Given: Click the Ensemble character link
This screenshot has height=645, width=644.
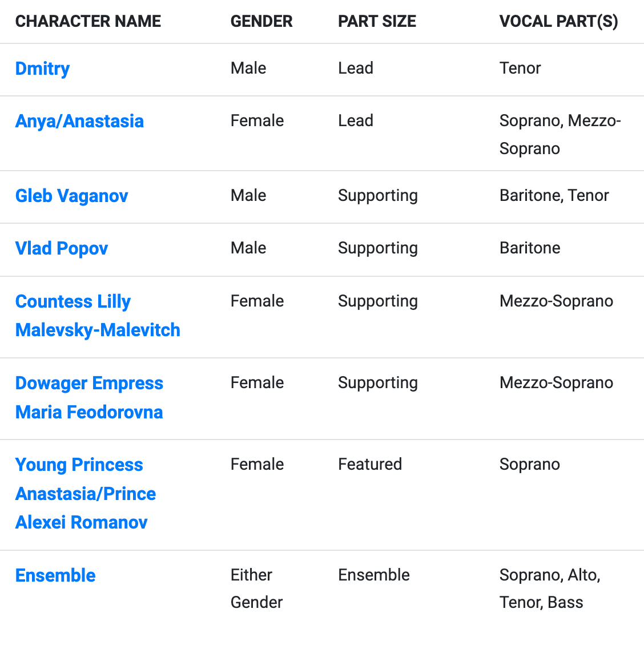Looking at the screenshot, I should coord(55,575).
